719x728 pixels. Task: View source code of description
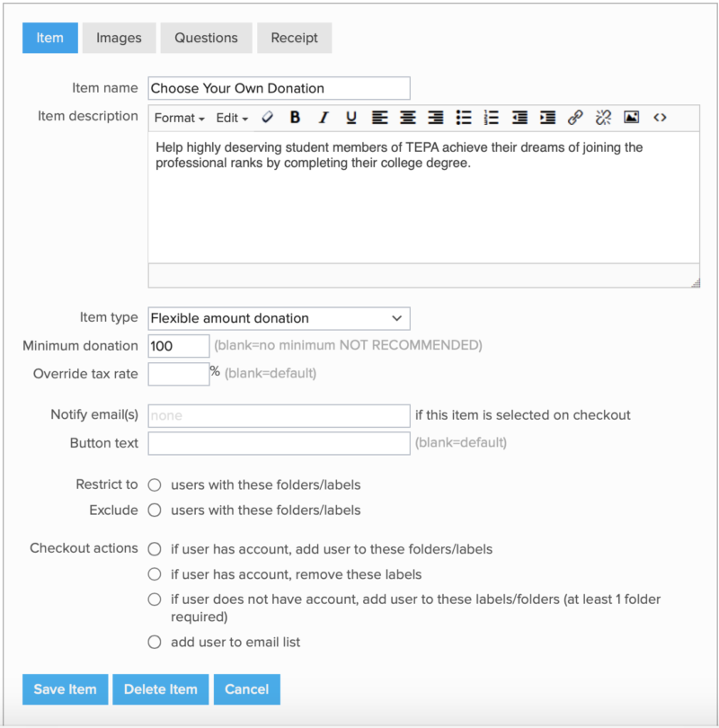coord(660,118)
